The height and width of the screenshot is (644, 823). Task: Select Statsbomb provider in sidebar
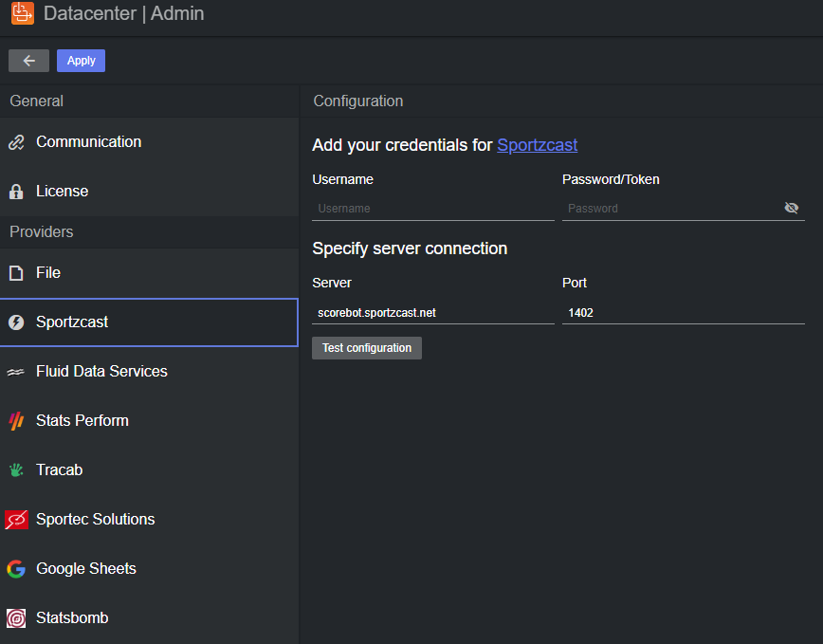point(72,618)
